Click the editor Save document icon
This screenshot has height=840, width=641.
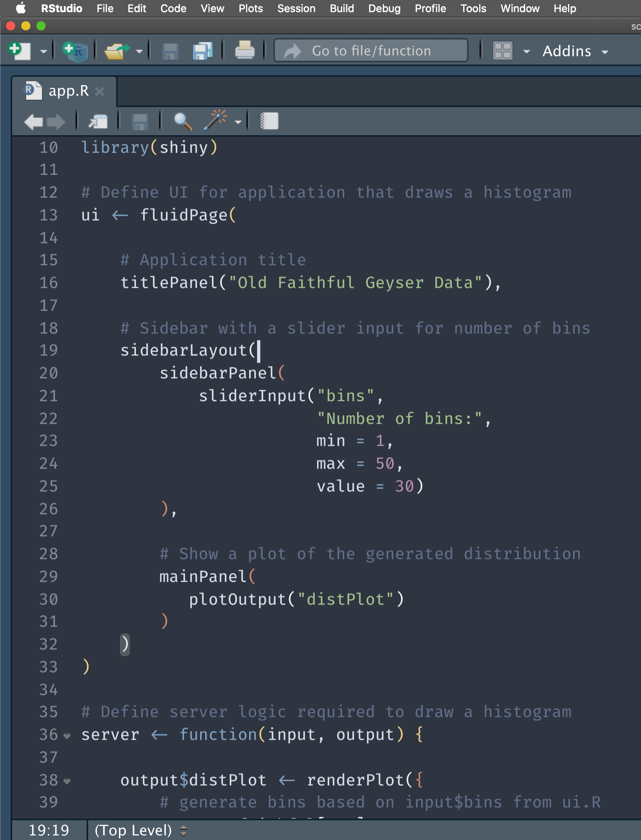[140, 122]
